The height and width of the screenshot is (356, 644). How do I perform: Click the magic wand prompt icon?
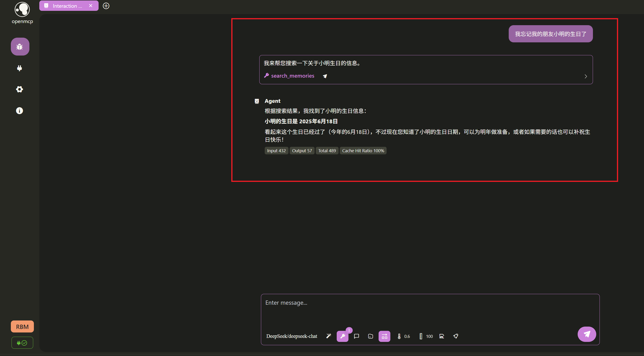pyautogui.click(x=328, y=336)
